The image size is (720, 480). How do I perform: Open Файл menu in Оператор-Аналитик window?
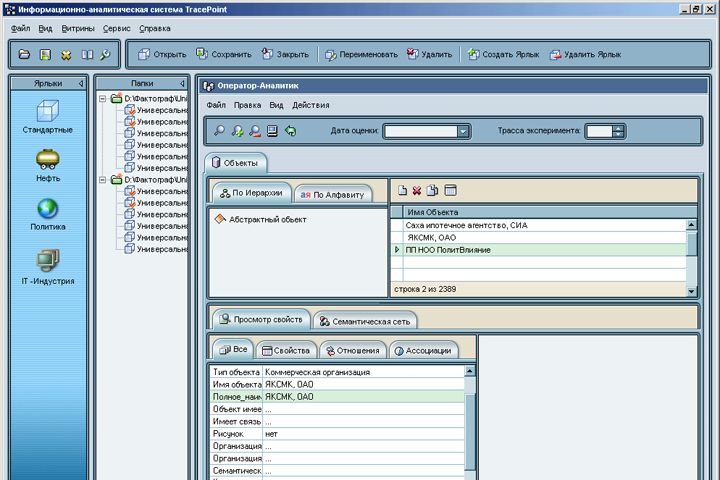(216, 105)
